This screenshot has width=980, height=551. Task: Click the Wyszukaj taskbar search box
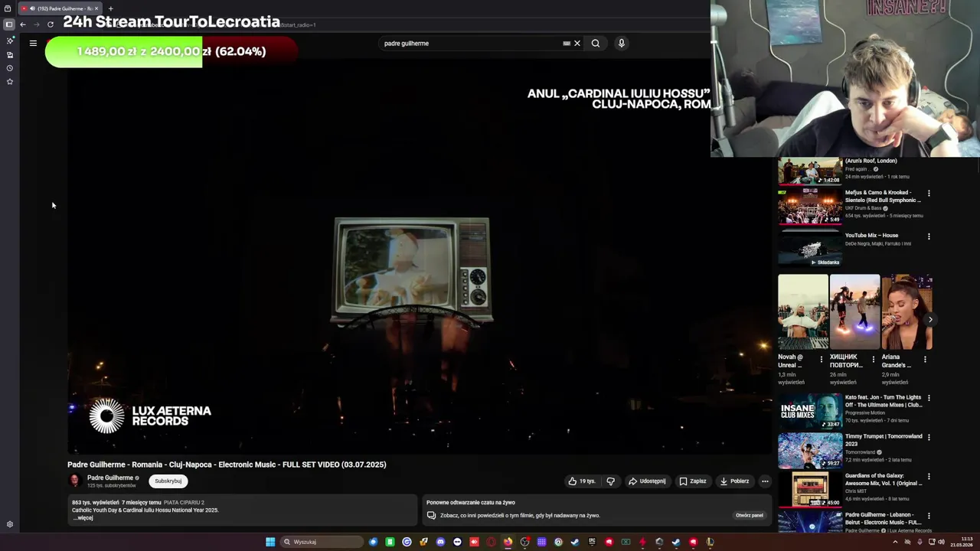coord(322,542)
